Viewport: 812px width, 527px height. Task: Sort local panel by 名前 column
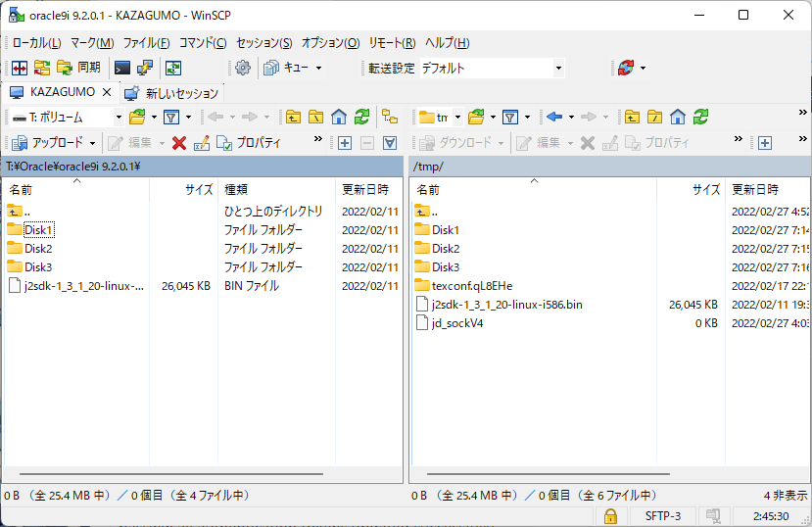coord(76,189)
